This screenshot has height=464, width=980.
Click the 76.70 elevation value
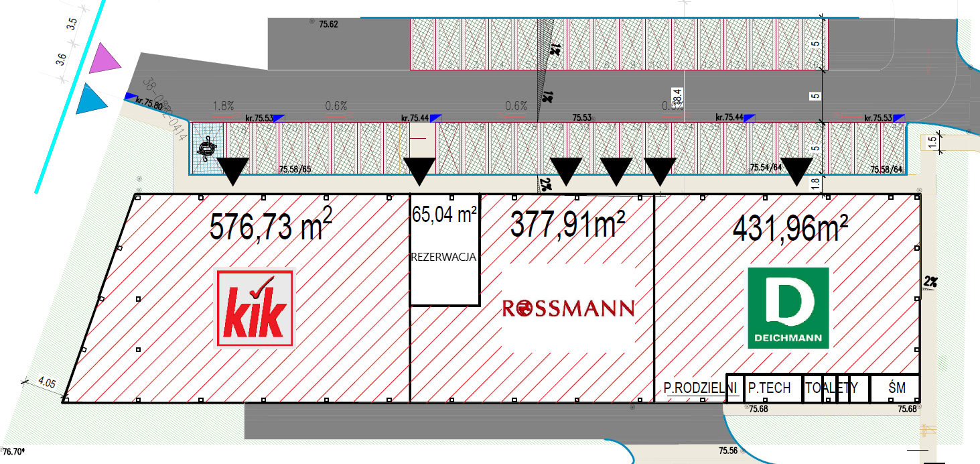pos(13,453)
